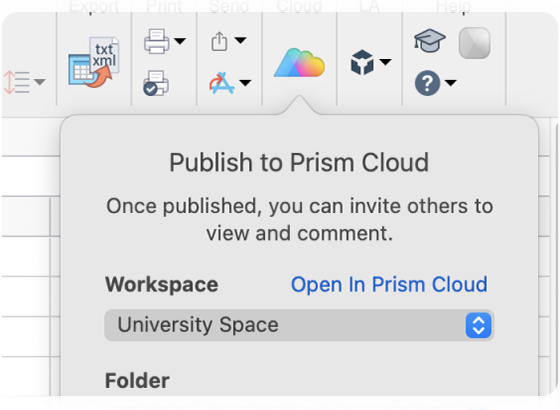Click the workspace popup blue stepper arrows

pyautogui.click(x=479, y=325)
